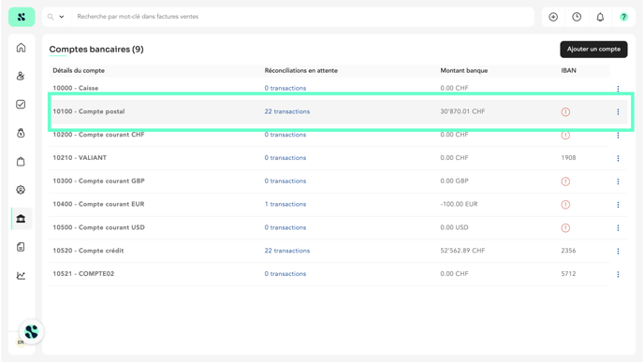The width and height of the screenshot is (644, 362).
Task: Open the bank accounts sidebar icon
Action: (21, 218)
